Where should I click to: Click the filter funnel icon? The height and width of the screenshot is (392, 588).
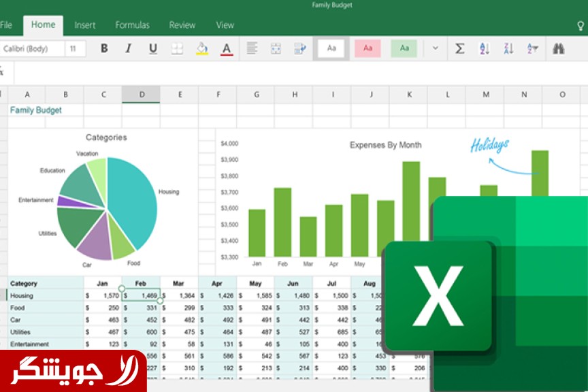click(533, 48)
